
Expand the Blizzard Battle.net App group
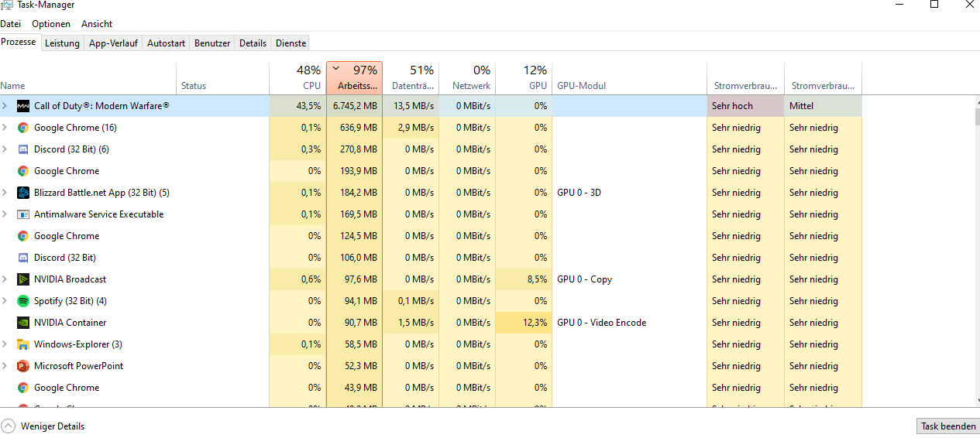point(5,193)
